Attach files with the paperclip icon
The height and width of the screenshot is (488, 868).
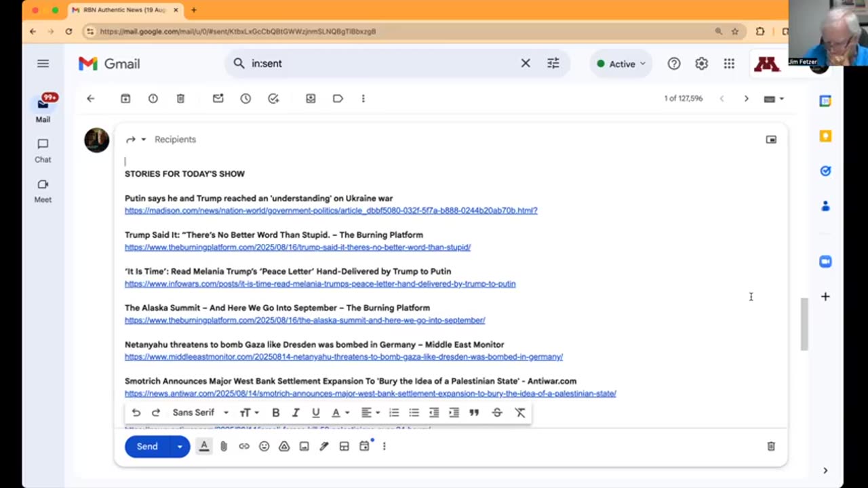tap(224, 446)
